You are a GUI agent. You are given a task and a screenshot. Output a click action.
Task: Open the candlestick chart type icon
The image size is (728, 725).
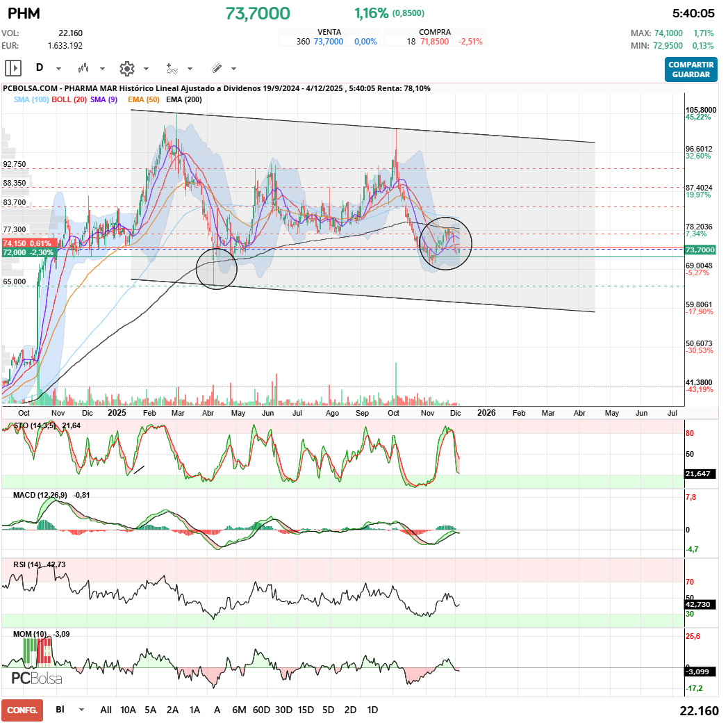tap(83, 68)
